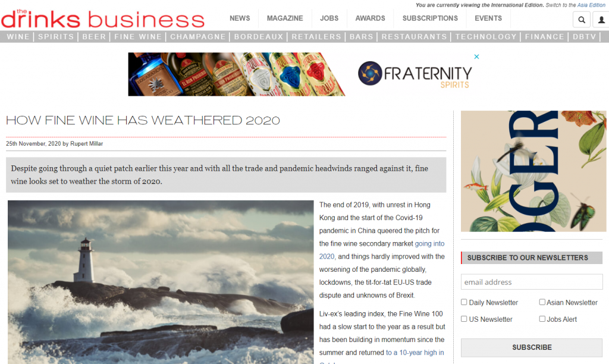Open the Fraternity Spirits banner ad
Image resolution: width=609 pixels, height=364 pixels.
304,74
